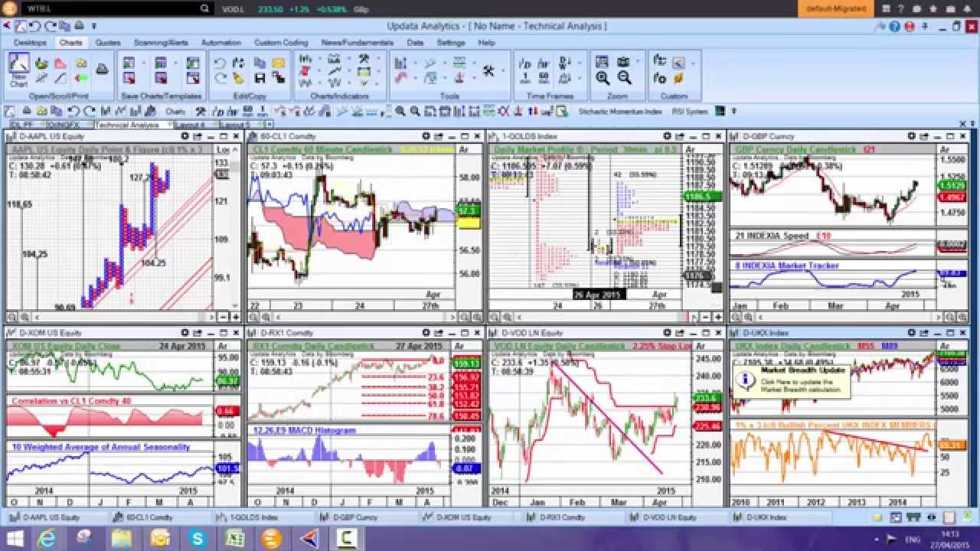Open the Custom Coding ribbon tab
Screen dimensions: 980x551
click(x=281, y=43)
